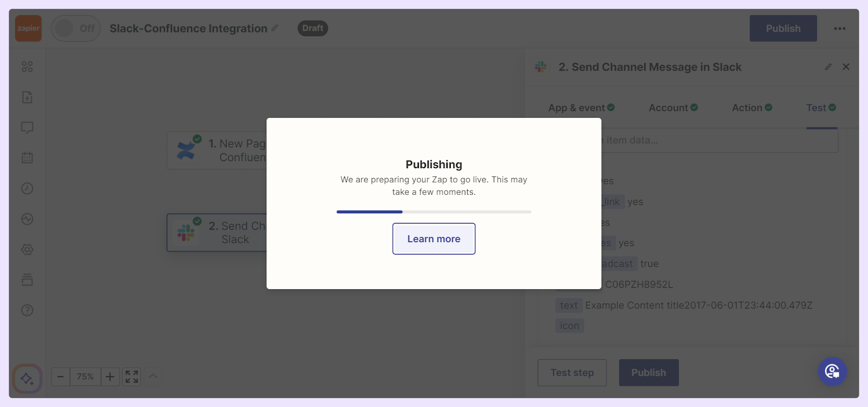
Task: Switch to the App & event tab
Action: point(582,107)
